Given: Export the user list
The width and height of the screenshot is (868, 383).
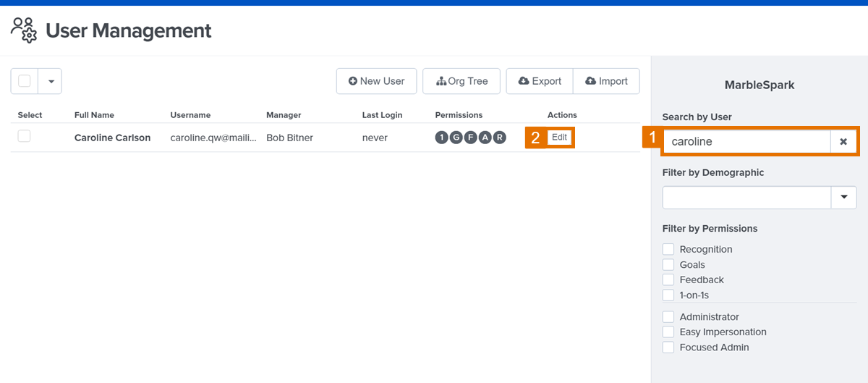Looking at the screenshot, I should click(540, 81).
